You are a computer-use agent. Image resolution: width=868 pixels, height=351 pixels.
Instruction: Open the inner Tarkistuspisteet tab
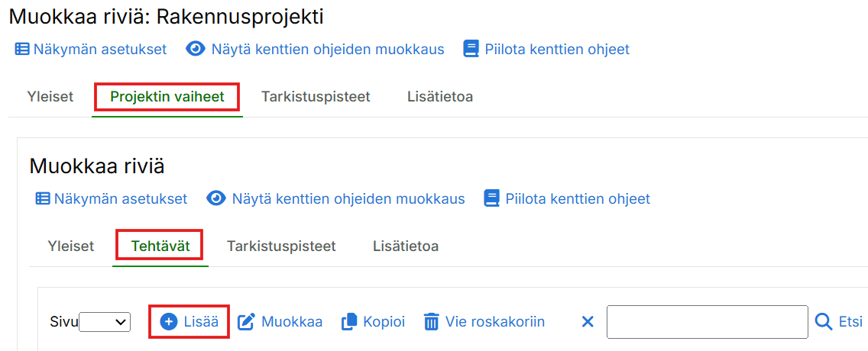click(281, 246)
